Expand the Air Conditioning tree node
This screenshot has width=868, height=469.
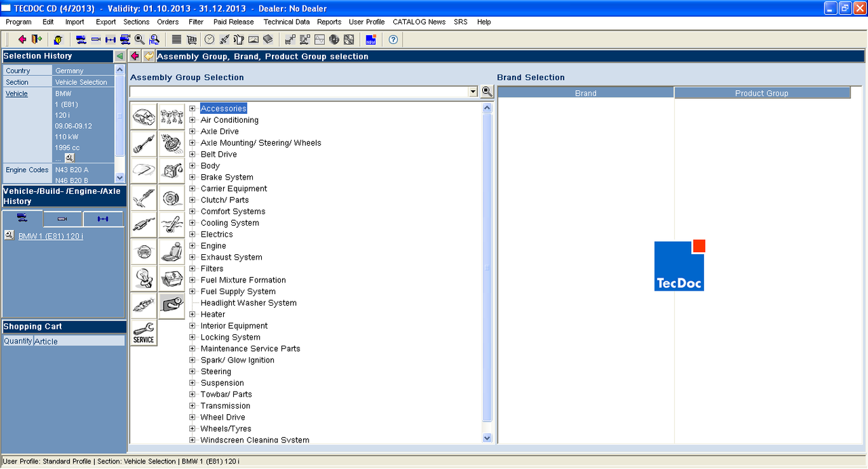pyautogui.click(x=193, y=120)
